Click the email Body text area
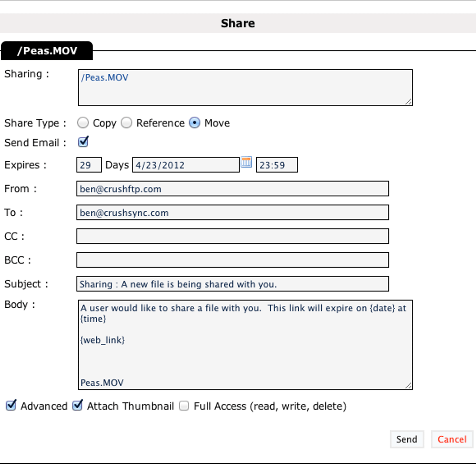The height and width of the screenshot is (476, 476). click(x=245, y=345)
